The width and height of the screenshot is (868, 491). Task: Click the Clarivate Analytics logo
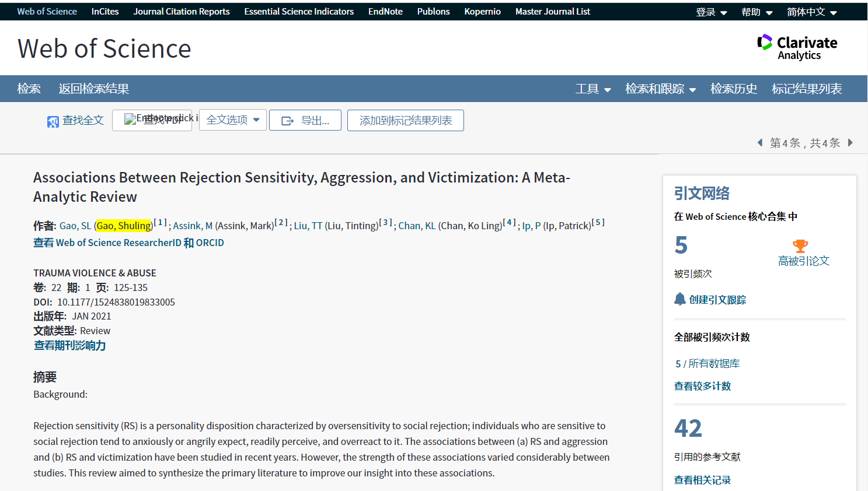797,48
